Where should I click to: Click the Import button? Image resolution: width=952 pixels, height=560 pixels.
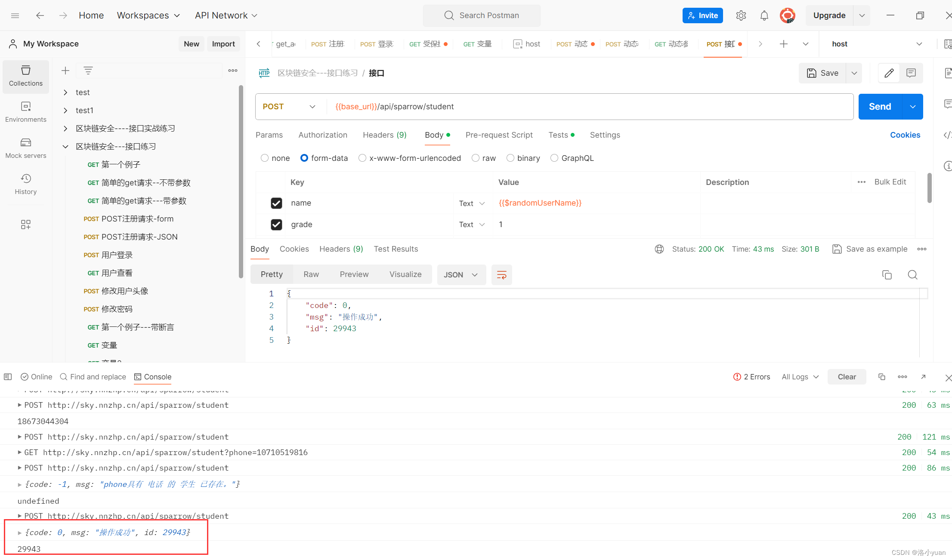pyautogui.click(x=223, y=44)
